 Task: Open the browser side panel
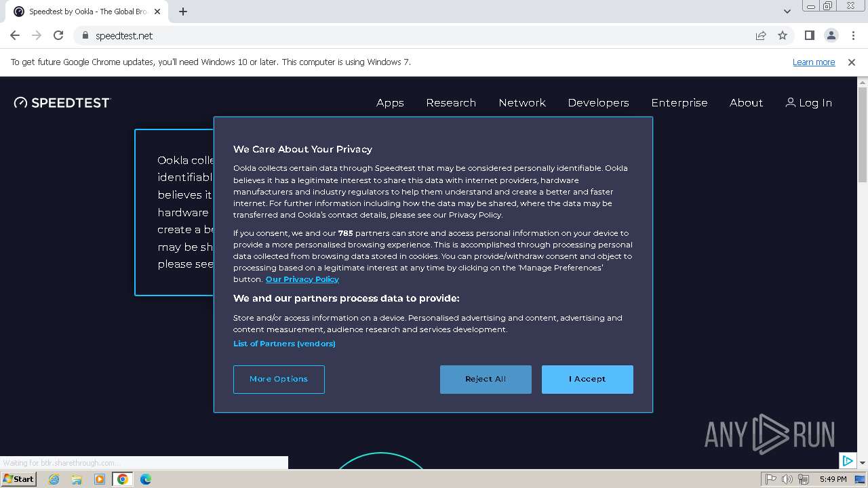pos(809,35)
